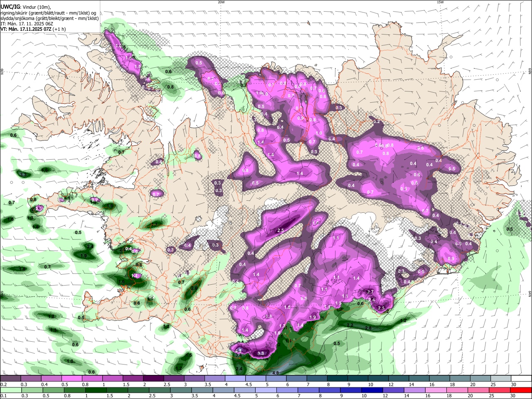Click the 3.4 rain value near the south coast
The image size is (532, 399).
(x=239, y=355)
